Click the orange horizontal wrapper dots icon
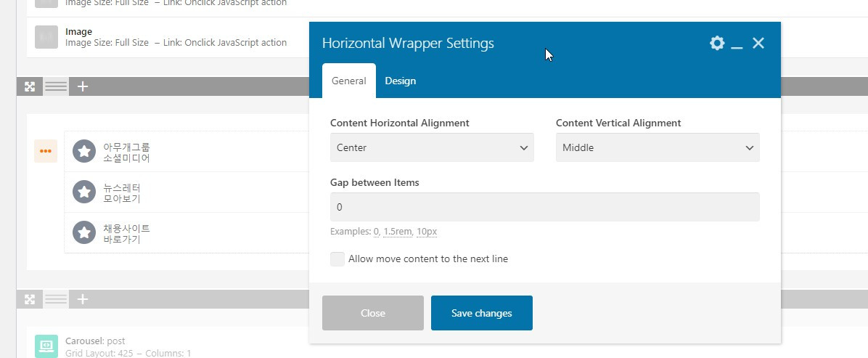Viewport: 868px width, 358px height. pos(46,151)
